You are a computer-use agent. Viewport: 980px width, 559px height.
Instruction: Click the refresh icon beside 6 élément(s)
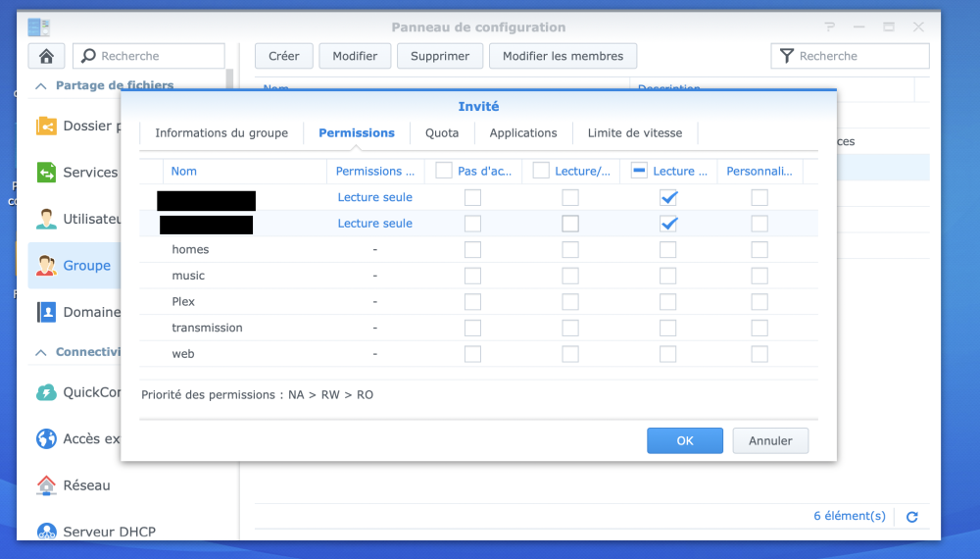(x=911, y=517)
